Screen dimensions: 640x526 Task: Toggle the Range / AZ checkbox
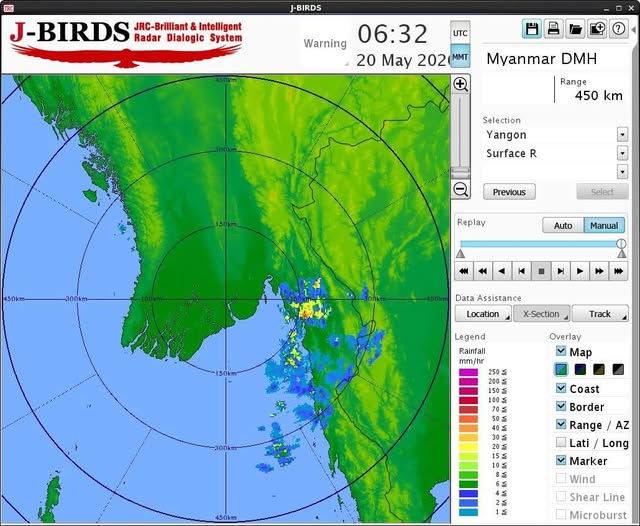561,424
